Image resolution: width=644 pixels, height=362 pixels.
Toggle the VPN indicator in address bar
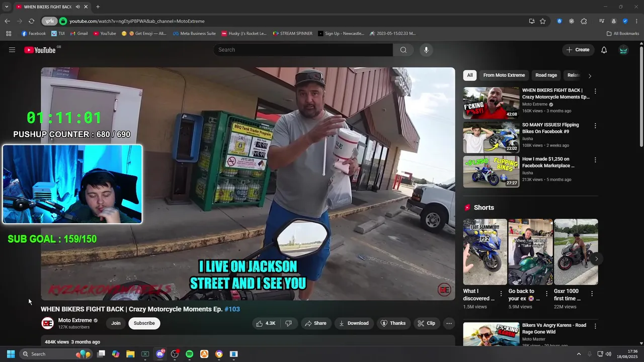[x=49, y=21]
